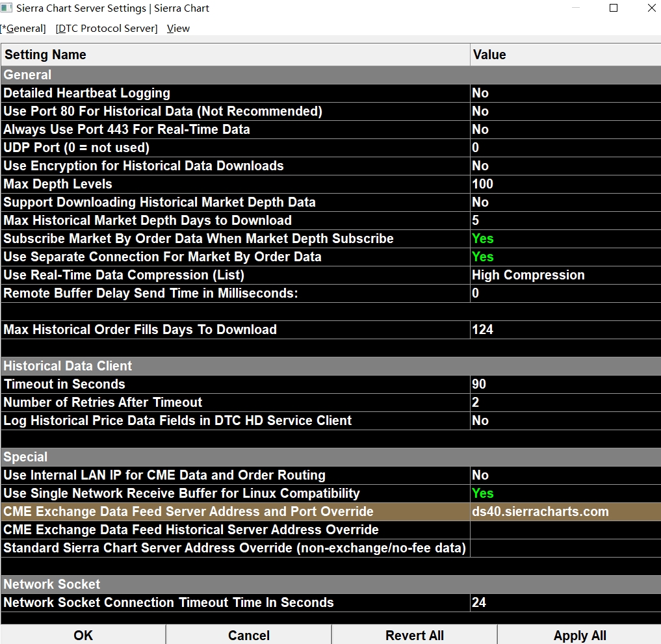This screenshot has width=661, height=644.
Task: Select Remote Buffer Delay Send Time label
Action: click(x=151, y=293)
